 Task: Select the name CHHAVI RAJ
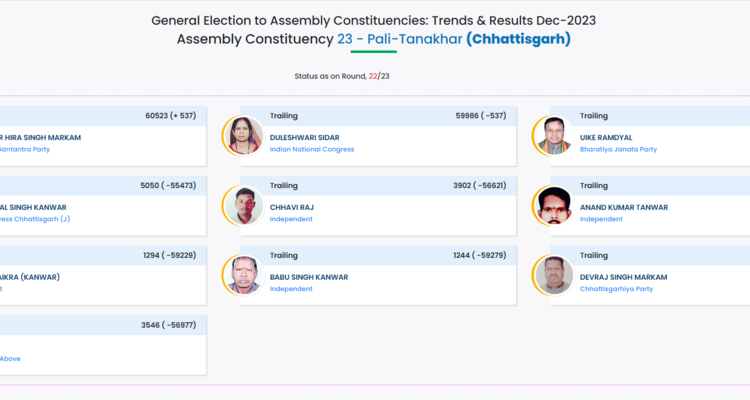(x=292, y=207)
